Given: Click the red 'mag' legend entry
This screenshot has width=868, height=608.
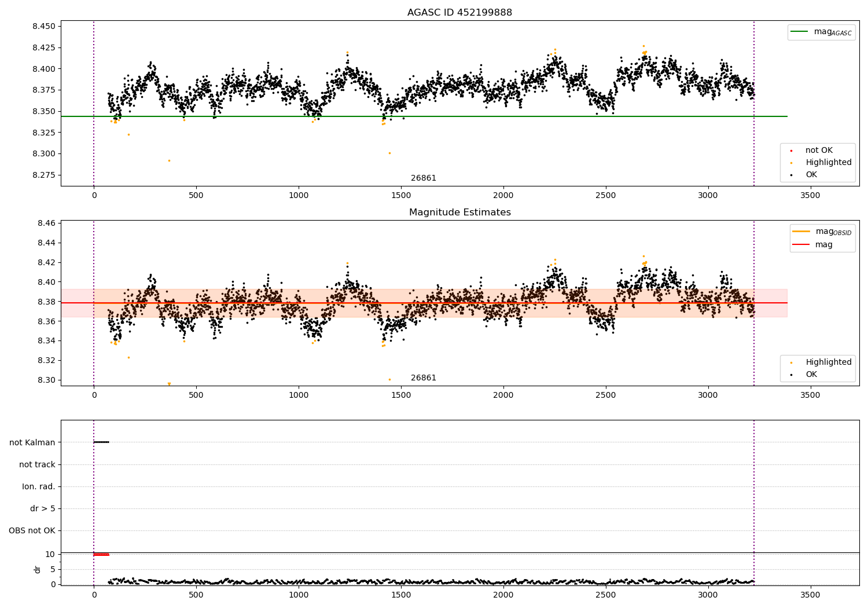Looking at the screenshot, I should point(812,245).
